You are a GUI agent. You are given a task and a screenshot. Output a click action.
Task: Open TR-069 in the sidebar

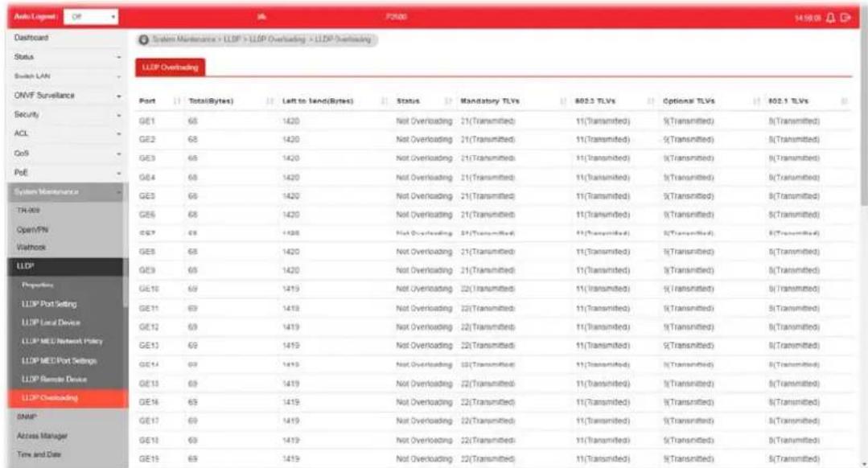tap(28, 211)
